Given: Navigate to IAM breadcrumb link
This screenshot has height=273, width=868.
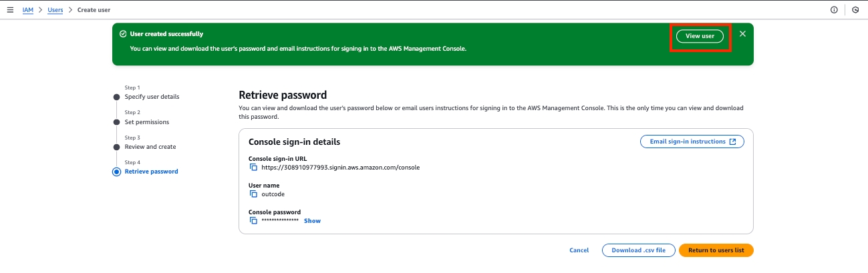Looking at the screenshot, I should (x=28, y=10).
